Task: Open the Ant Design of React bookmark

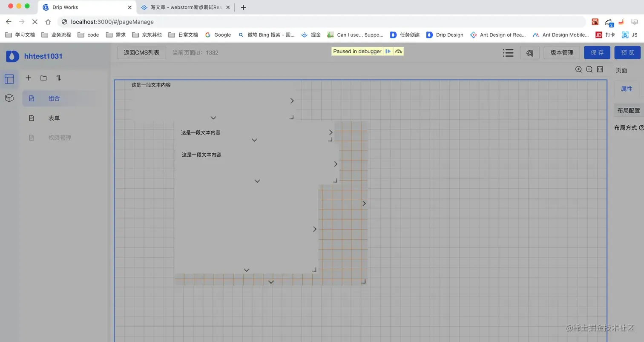Action: (x=498, y=35)
